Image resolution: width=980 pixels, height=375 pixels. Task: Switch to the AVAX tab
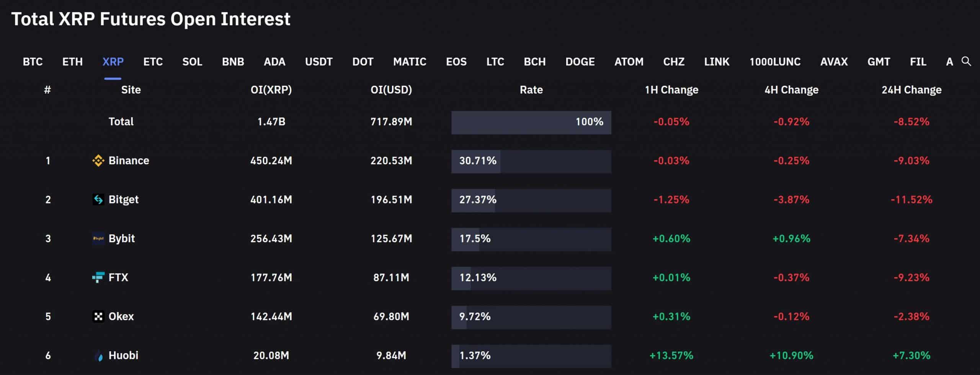[834, 62]
